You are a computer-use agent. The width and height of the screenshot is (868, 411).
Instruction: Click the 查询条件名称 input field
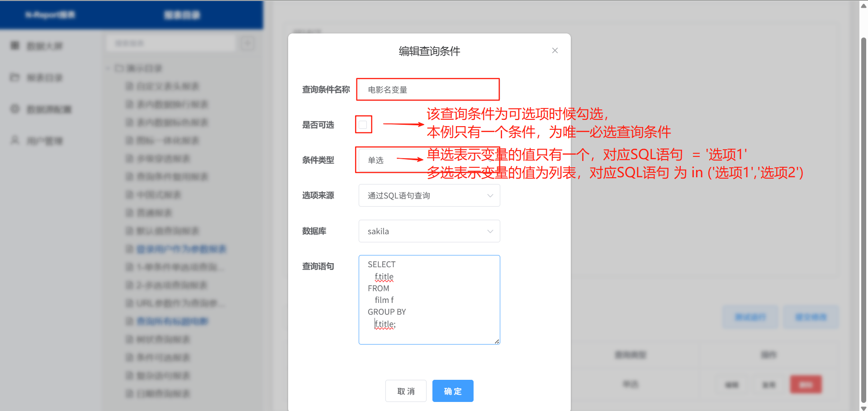point(427,90)
